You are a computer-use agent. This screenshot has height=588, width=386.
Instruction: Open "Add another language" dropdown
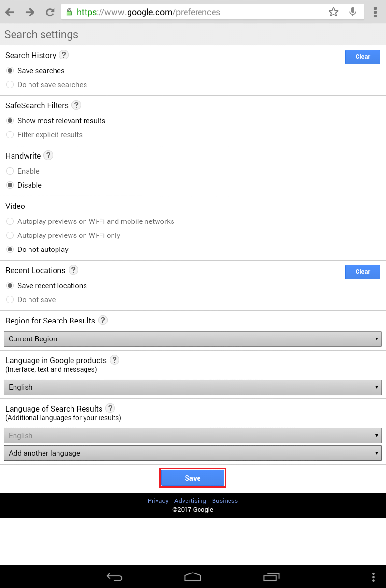click(193, 453)
